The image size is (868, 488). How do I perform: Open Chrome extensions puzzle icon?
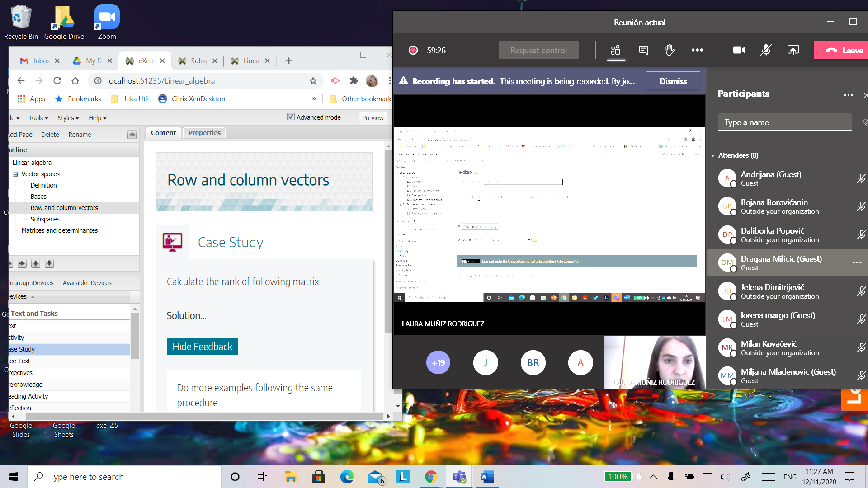[x=354, y=81]
